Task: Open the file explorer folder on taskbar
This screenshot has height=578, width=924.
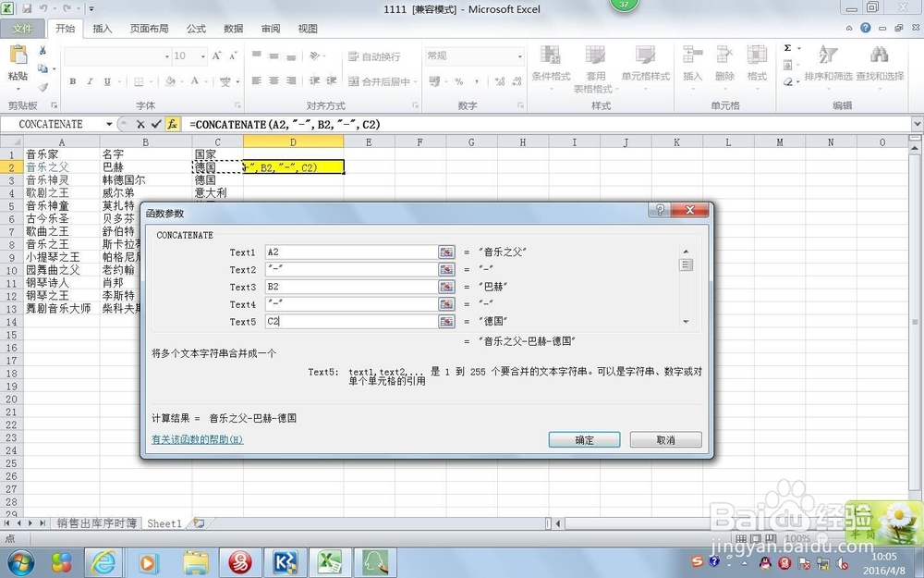Action: (x=195, y=562)
